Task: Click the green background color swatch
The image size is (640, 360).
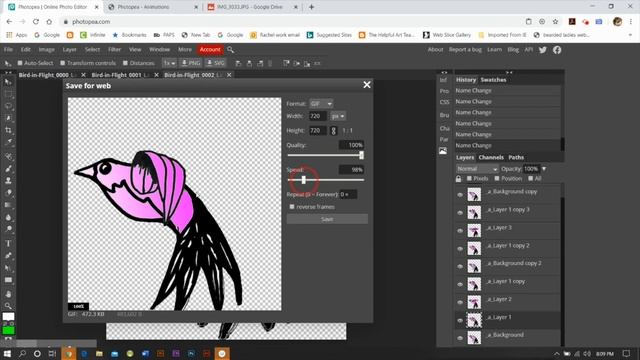Action: (x=8, y=330)
